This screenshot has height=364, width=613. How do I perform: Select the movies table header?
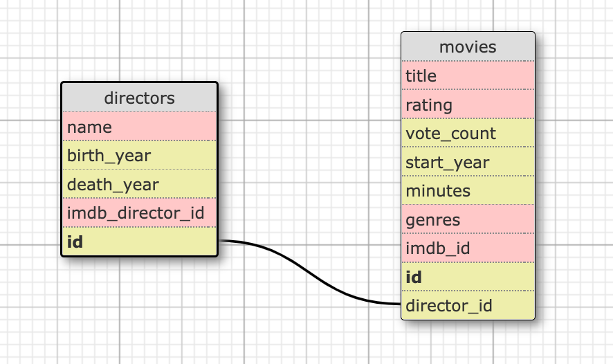tap(468, 47)
